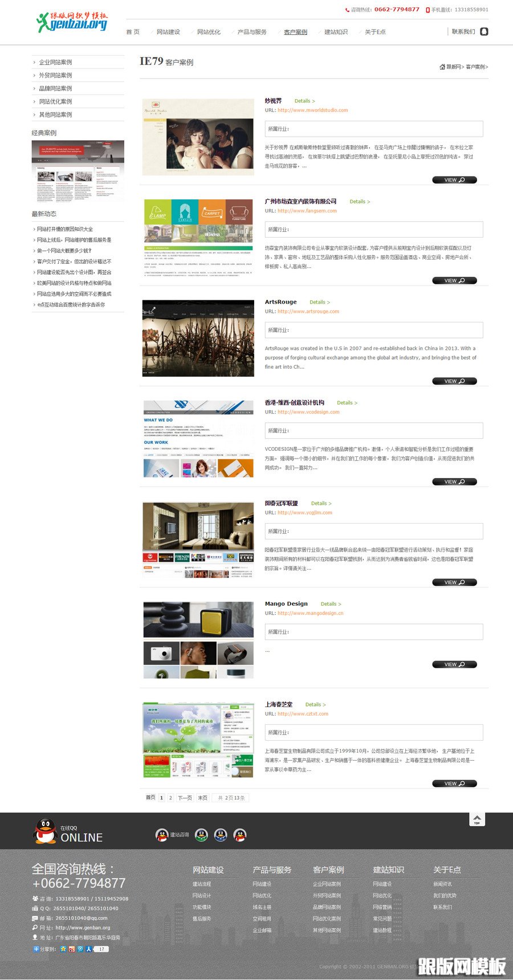Click the blue plus share icon
This screenshot has height=980, width=513.
point(36,949)
